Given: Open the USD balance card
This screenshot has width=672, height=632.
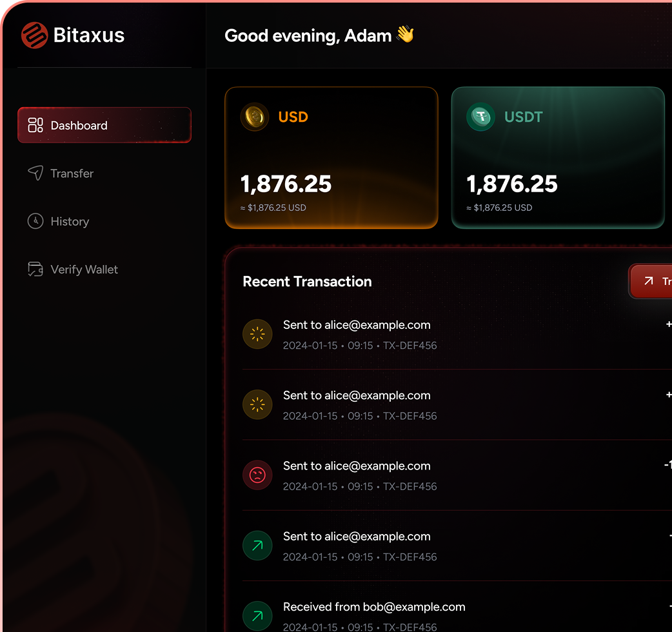Looking at the screenshot, I should coord(331,158).
